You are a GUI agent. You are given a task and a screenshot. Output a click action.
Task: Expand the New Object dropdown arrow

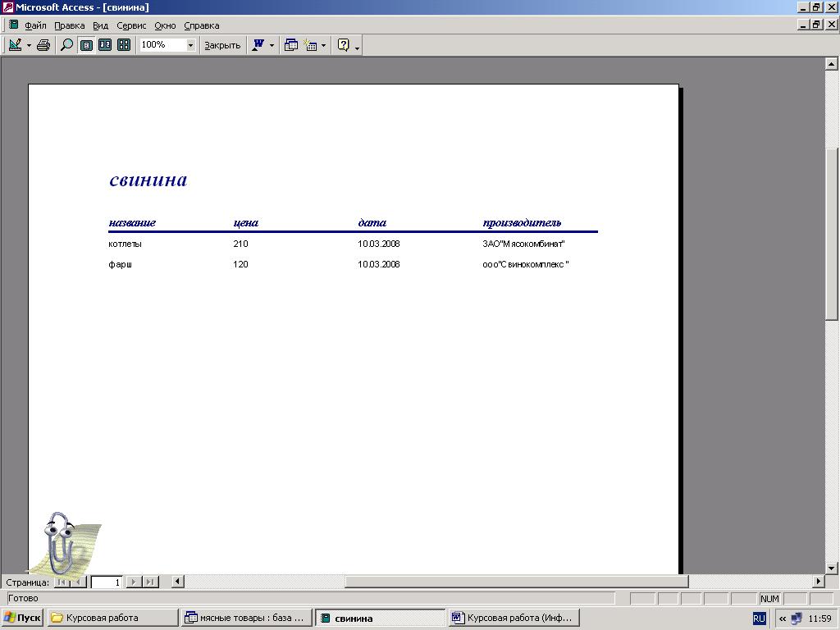(323, 46)
